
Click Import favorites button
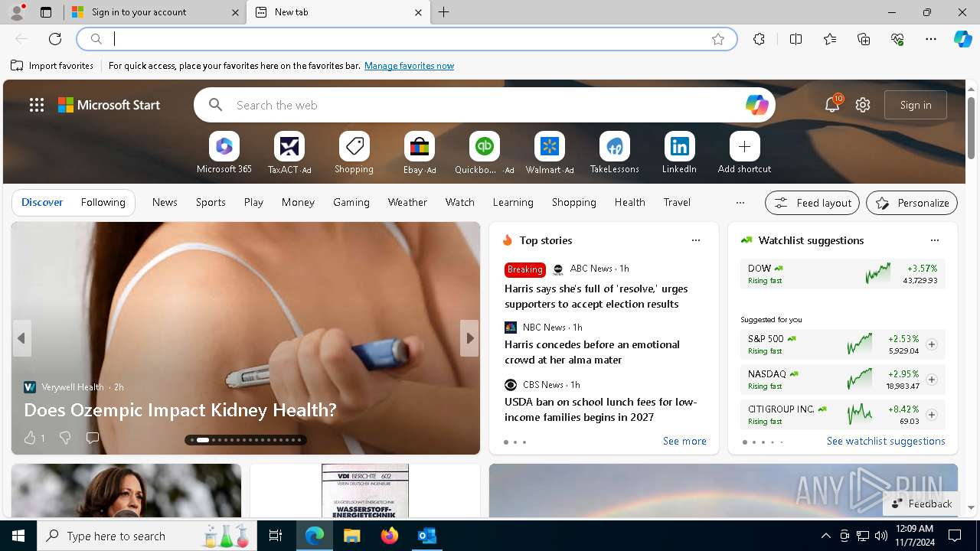point(52,66)
